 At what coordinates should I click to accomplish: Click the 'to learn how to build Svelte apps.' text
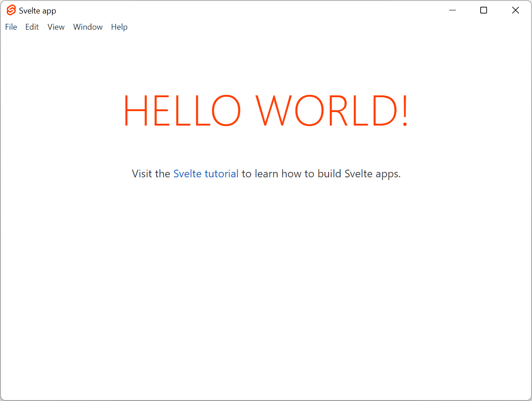(321, 174)
